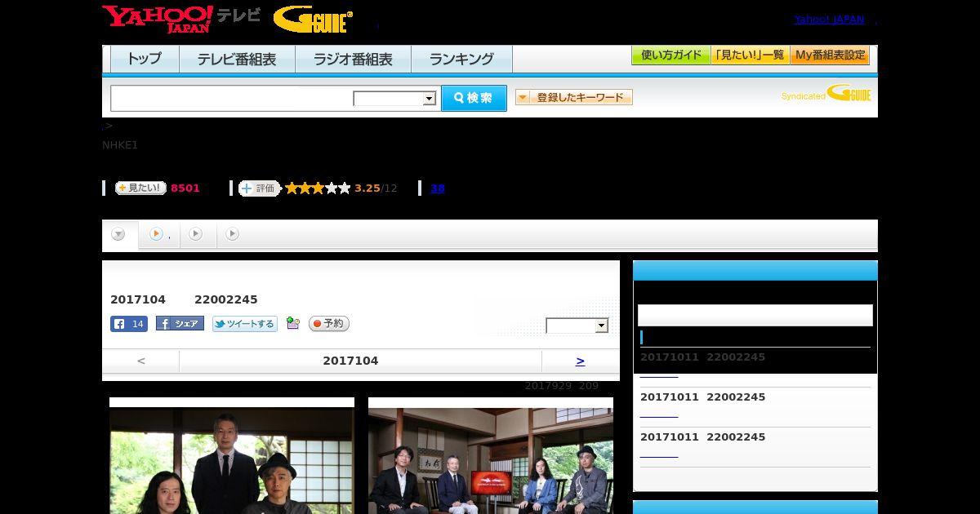The width and height of the screenshot is (980, 514).
Task: Select the third tab's grey play icon
Action: [195, 234]
